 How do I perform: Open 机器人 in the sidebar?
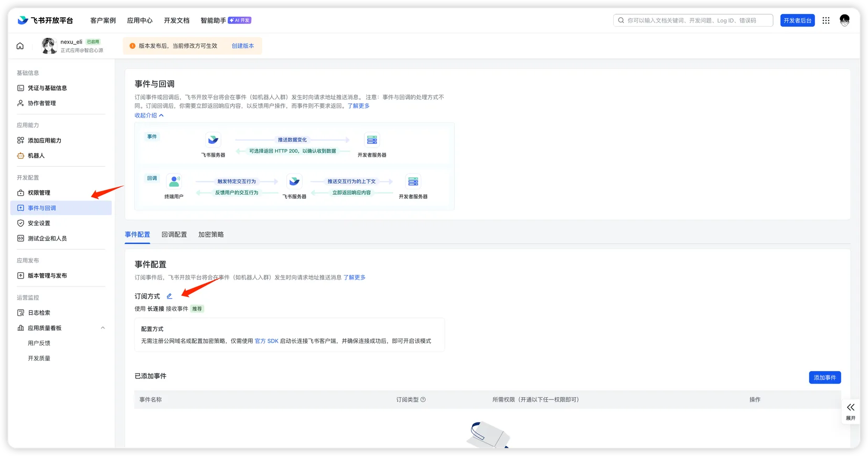click(x=36, y=156)
